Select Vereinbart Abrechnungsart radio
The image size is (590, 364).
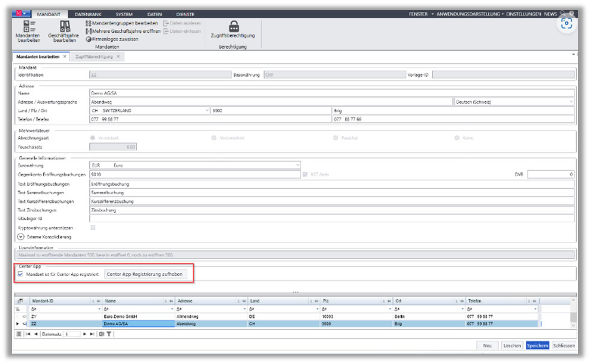coord(93,138)
